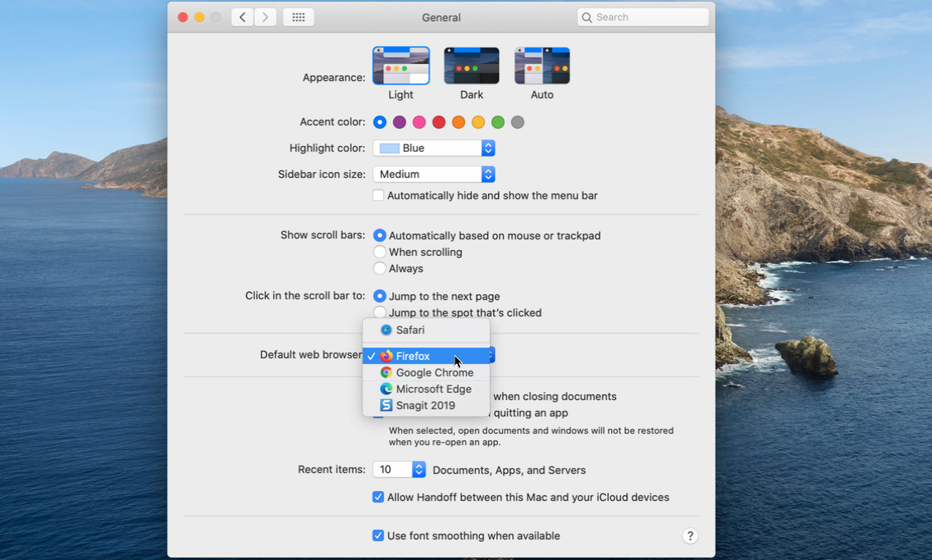Choose the red accent color
932x560 pixels.
point(439,122)
